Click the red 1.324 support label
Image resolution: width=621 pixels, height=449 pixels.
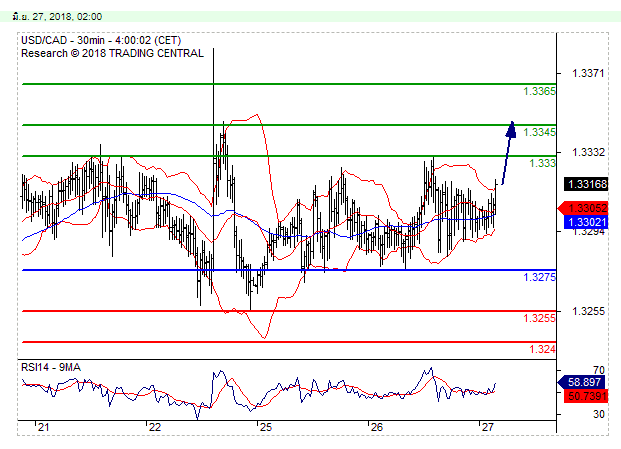point(543,349)
